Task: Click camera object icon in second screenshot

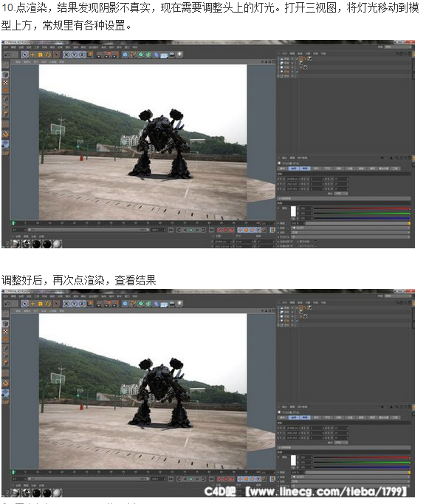Action: [172, 304]
